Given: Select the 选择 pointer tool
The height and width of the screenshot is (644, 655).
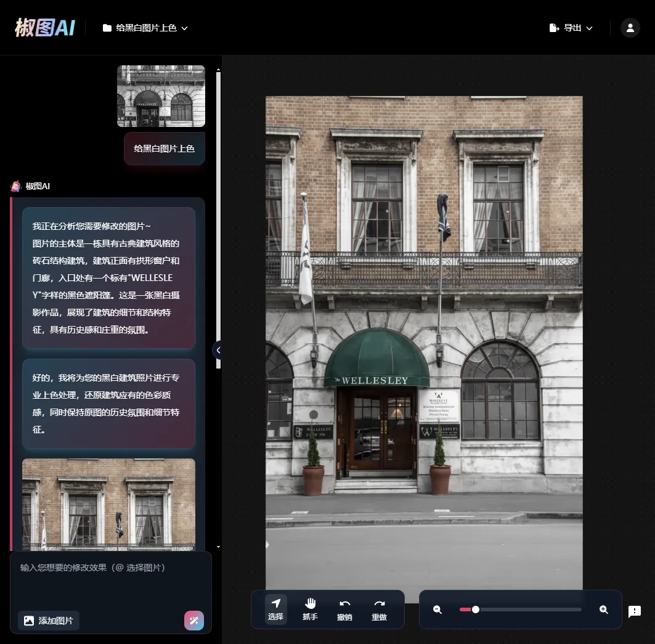Looking at the screenshot, I should coord(275,609).
